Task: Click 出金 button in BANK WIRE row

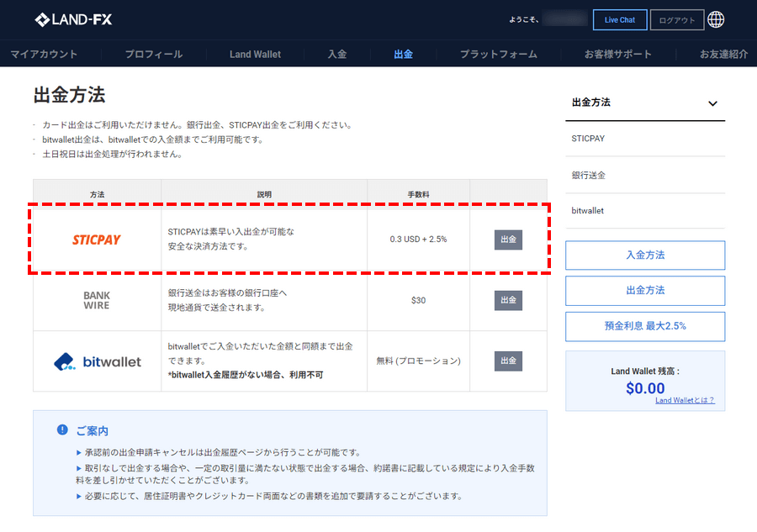Action: 508,301
